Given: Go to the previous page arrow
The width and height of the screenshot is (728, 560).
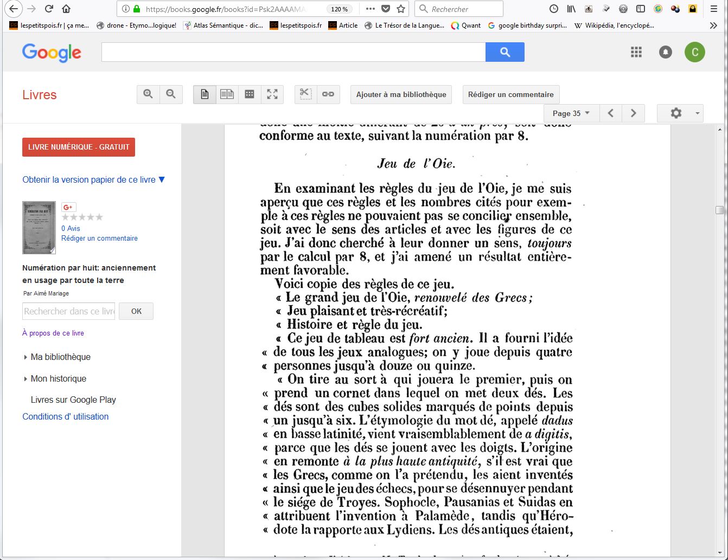Looking at the screenshot, I should click(x=611, y=113).
